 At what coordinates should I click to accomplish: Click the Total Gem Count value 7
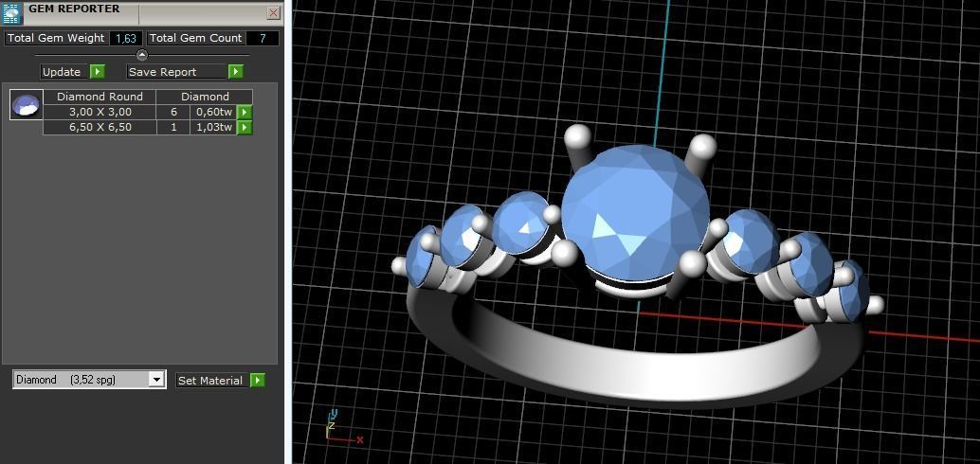263,38
